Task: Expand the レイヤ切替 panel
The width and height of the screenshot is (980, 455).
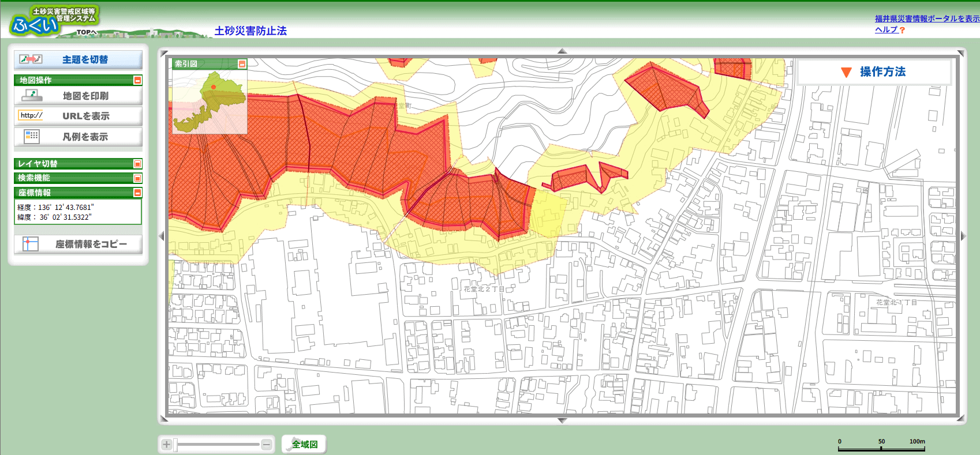Action: (x=137, y=164)
